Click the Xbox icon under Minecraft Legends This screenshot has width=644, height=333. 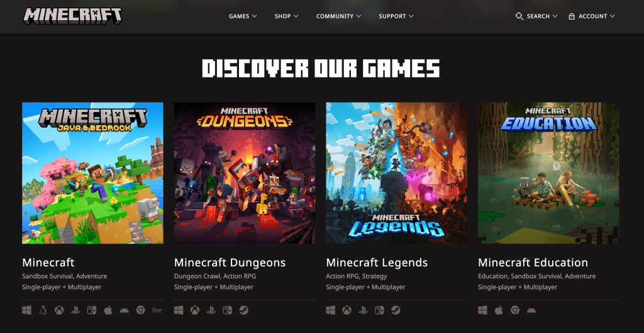(x=347, y=310)
